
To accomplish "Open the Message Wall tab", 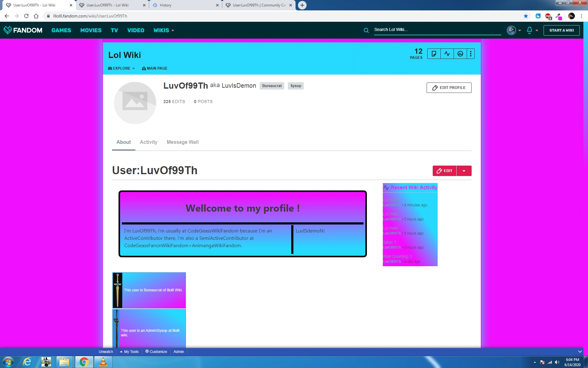I will pos(183,142).
